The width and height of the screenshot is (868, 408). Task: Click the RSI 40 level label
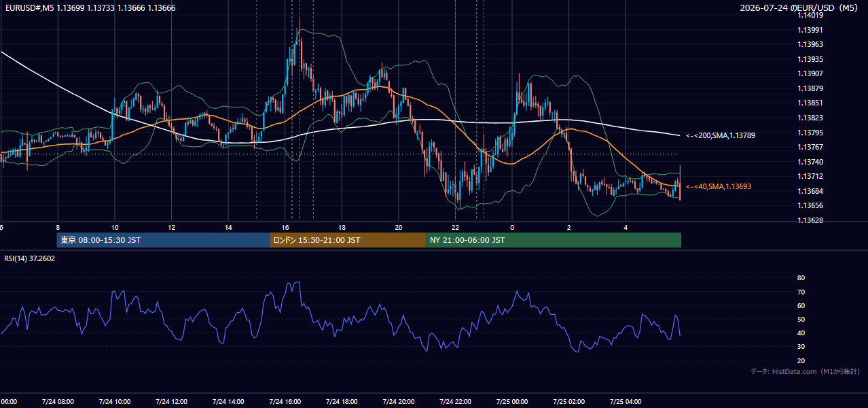click(x=801, y=333)
